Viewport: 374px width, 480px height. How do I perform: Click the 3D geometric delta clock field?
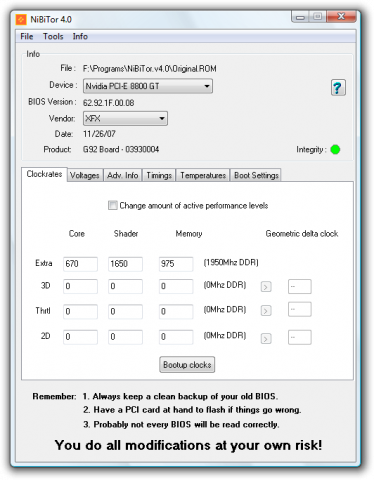tap(300, 286)
